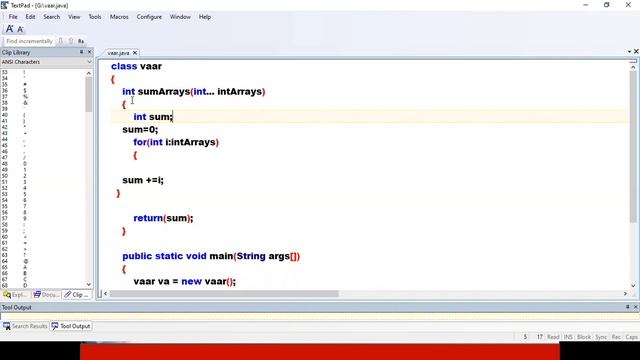
Task: Switch to the Clip Library panel tab
Action: click(77, 294)
